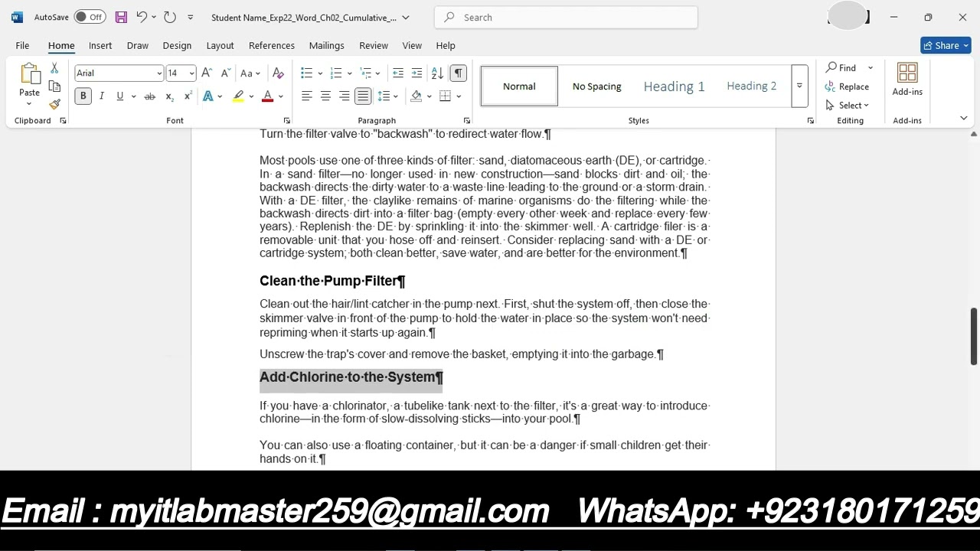Increase font size with grow font icon

point(207,73)
